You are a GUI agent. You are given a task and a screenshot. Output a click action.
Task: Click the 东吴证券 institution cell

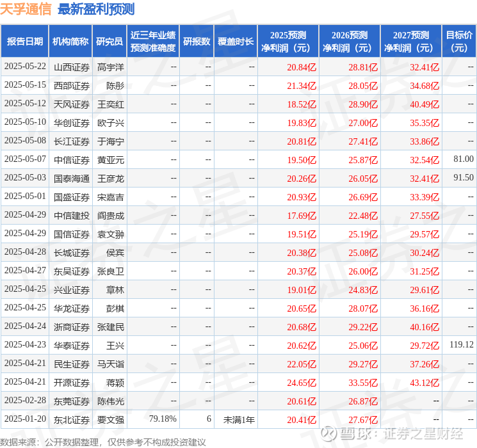[x=72, y=271]
